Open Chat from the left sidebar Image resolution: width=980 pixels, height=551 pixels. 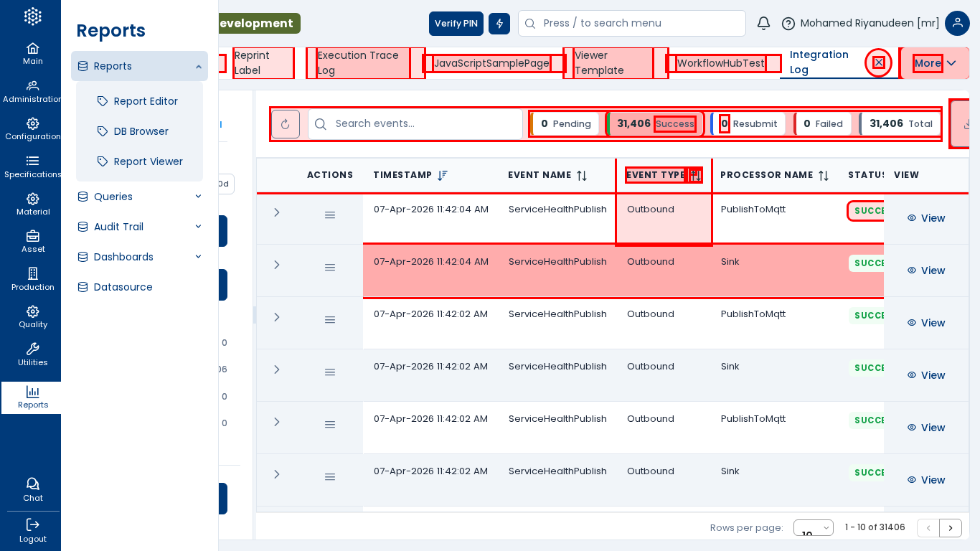point(33,489)
